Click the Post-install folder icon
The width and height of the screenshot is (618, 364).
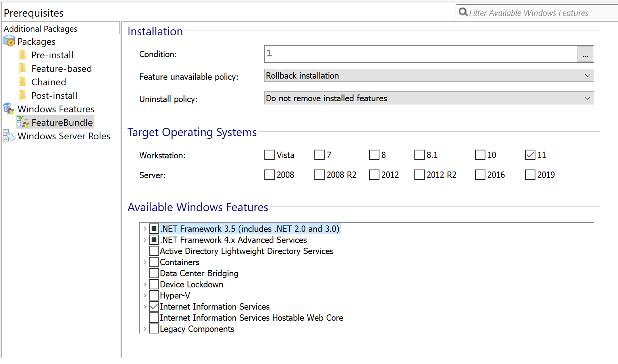23,95
